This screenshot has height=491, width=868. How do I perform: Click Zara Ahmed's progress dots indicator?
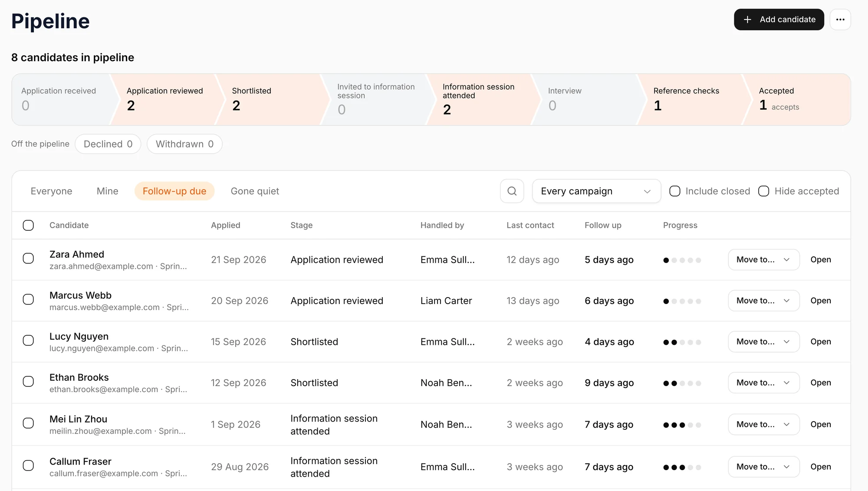[x=682, y=260]
